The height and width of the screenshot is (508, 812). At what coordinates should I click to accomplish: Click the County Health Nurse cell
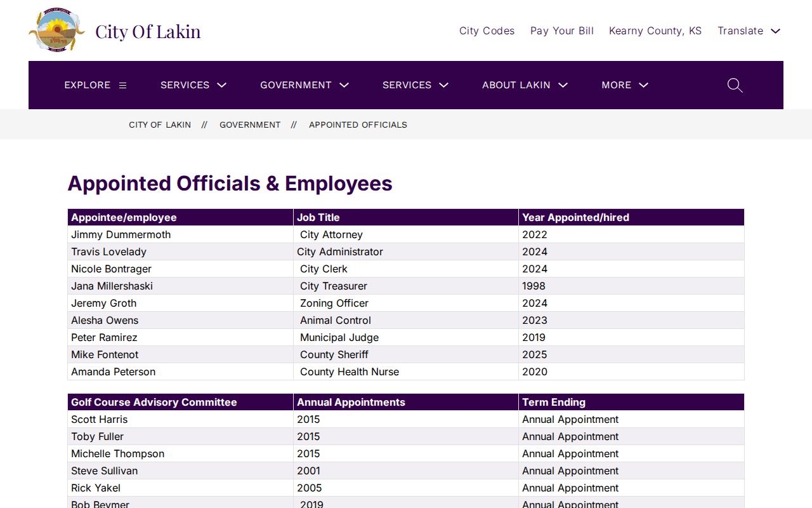[406, 371]
